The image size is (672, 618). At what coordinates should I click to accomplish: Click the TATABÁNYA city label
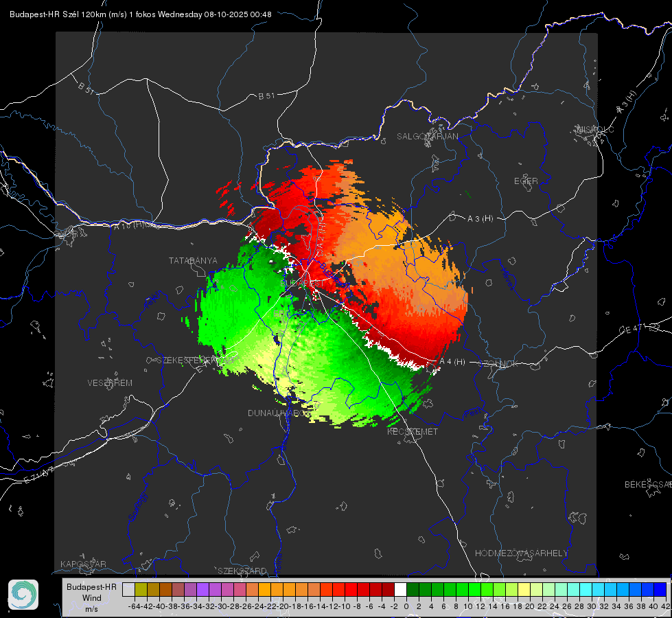[193, 261]
